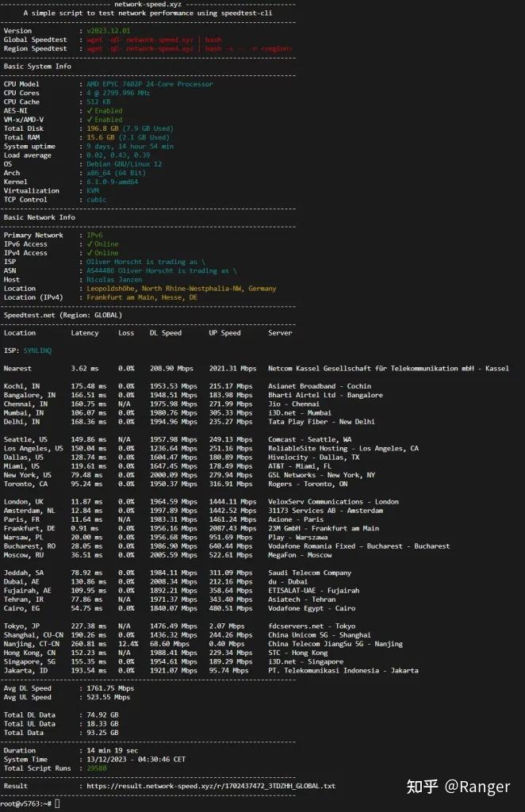Viewport: 525px width, 812px height.
Task: Click the @Ranger watermark text
Action: (x=478, y=786)
